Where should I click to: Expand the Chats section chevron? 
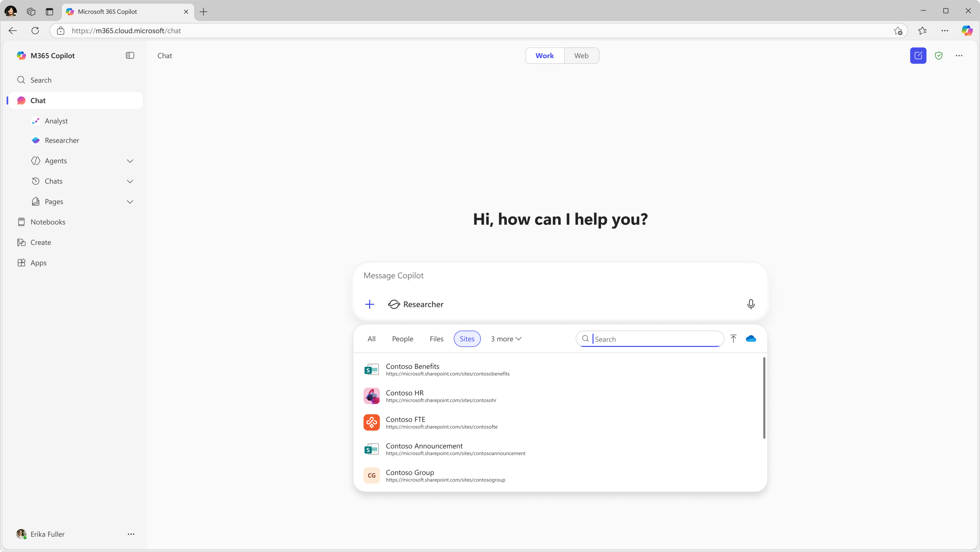click(x=130, y=181)
